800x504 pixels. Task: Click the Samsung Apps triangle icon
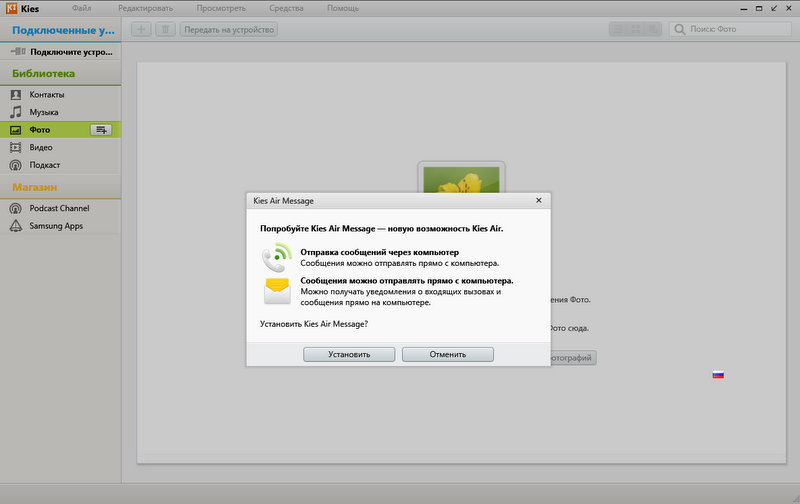(16, 225)
